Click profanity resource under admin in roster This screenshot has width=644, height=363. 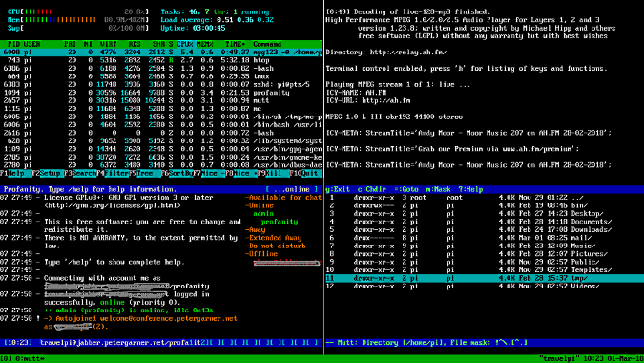pos(280,222)
